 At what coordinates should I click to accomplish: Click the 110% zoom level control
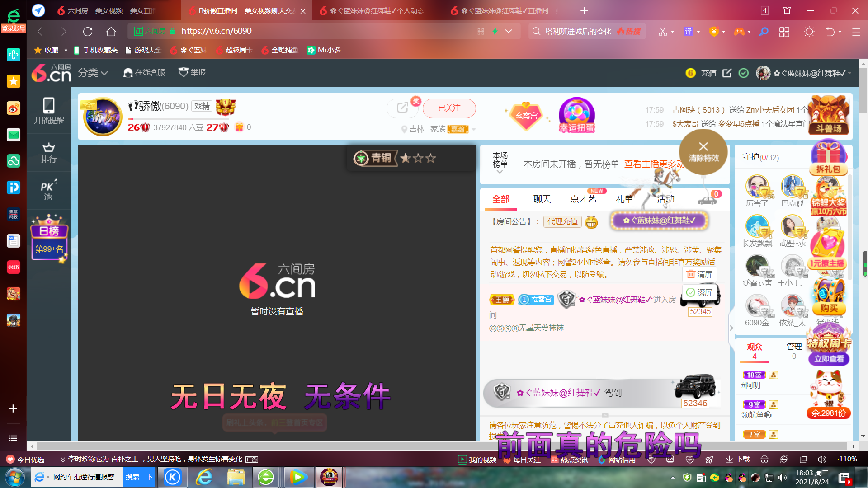coord(848,459)
